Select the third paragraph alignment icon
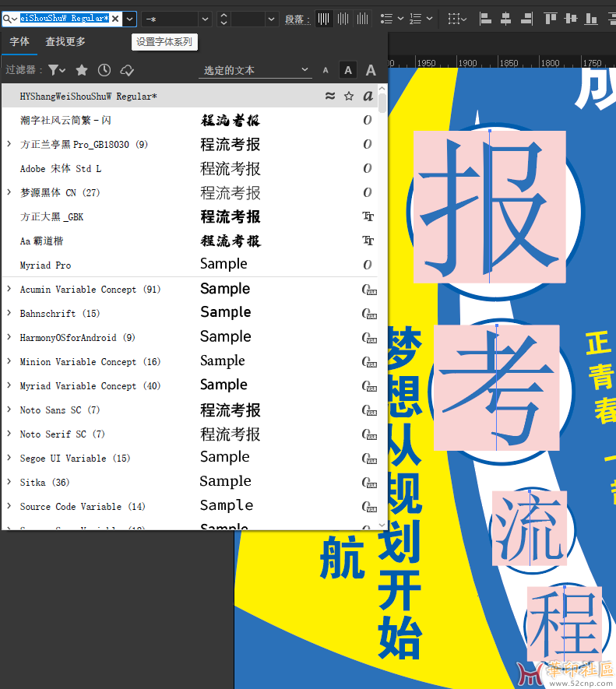The height and width of the screenshot is (689, 616). (x=362, y=19)
